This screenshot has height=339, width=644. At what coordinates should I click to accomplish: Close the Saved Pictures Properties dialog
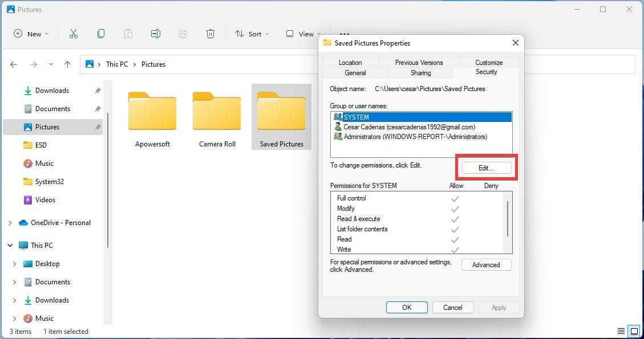[x=516, y=43]
